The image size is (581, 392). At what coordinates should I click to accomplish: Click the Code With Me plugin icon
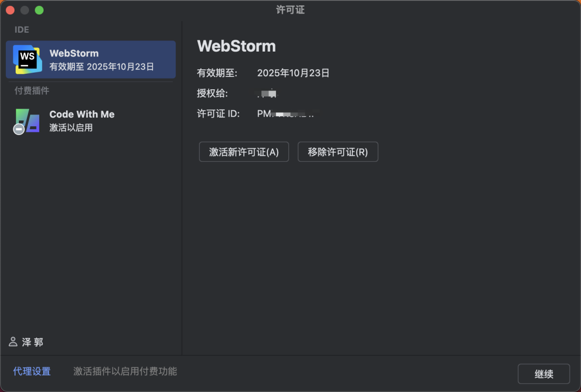point(27,121)
